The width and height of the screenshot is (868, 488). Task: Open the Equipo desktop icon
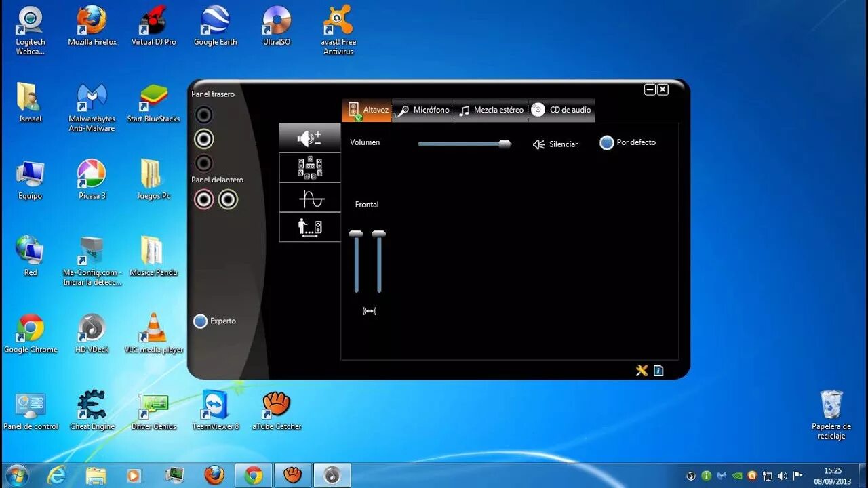pyautogui.click(x=31, y=180)
